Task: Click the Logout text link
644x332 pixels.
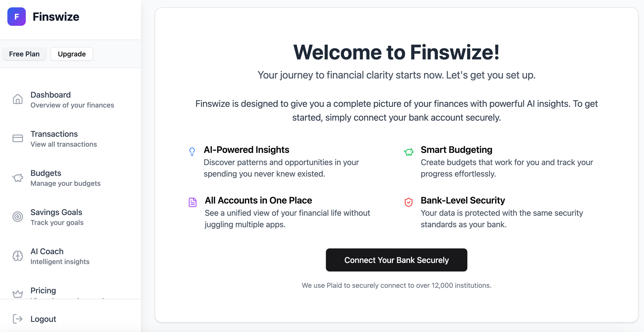Action: pos(43,319)
